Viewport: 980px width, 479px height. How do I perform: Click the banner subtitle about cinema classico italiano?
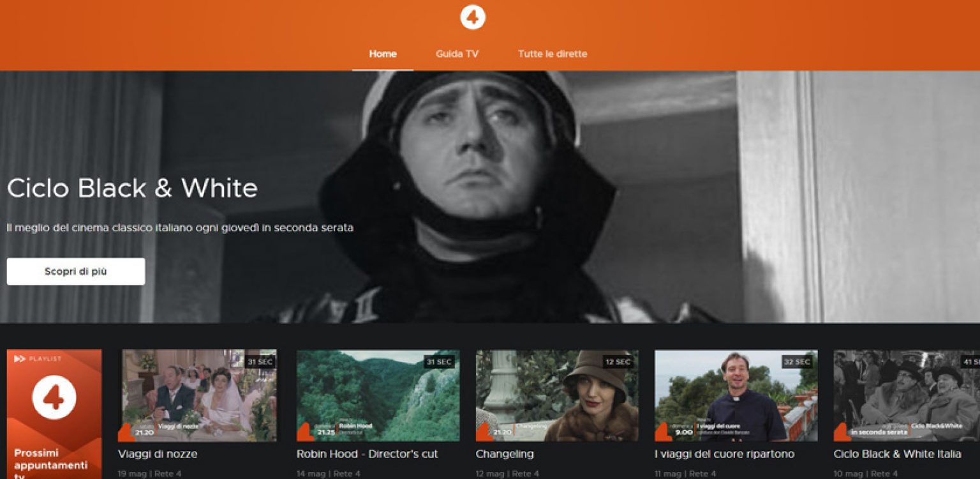pyautogui.click(x=180, y=228)
